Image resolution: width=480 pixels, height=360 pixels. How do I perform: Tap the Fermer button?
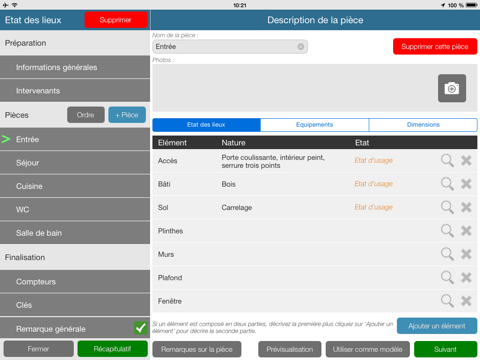(38, 349)
